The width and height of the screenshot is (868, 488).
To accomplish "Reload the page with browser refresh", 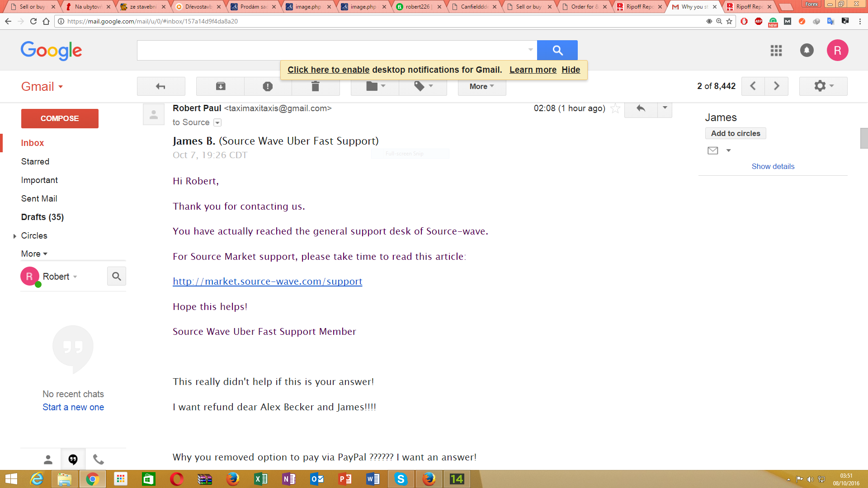I will (x=33, y=21).
